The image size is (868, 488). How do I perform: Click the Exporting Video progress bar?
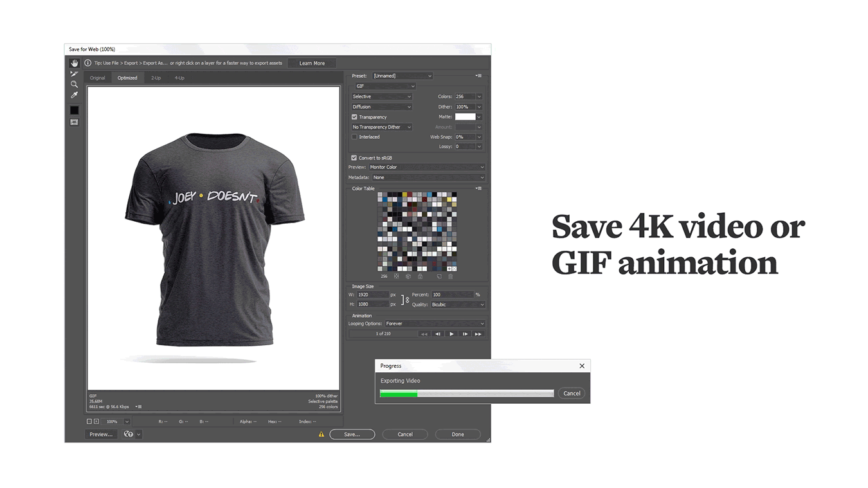click(x=467, y=393)
